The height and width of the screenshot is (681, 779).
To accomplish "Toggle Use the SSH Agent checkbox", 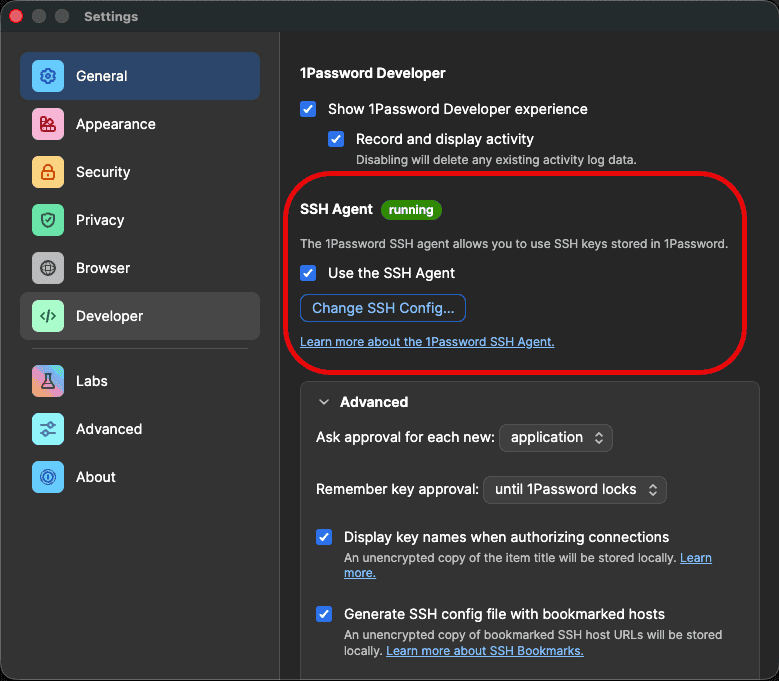I will (x=308, y=273).
